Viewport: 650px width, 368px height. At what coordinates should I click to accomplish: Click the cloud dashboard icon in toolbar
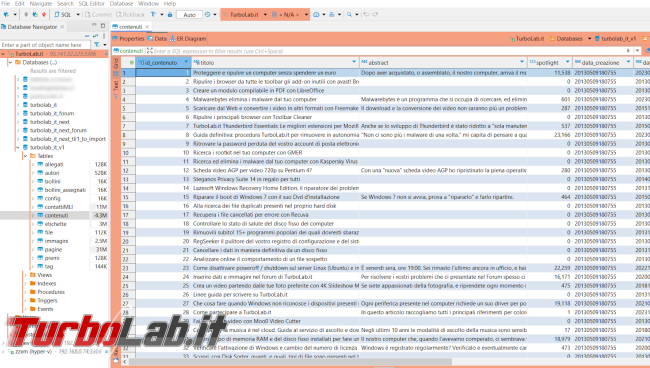point(316,15)
